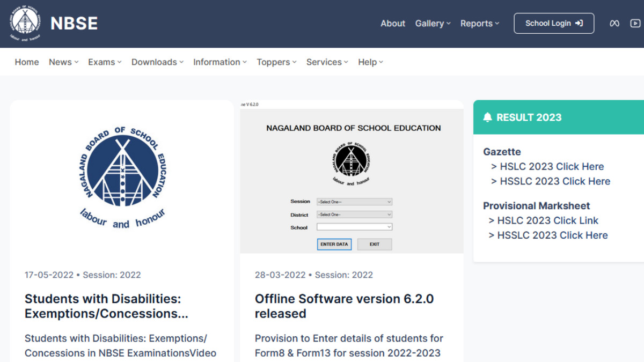This screenshot has height=362, width=644.
Task: Open HSLC 2023 Gazette link
Action: pos(552,167)
